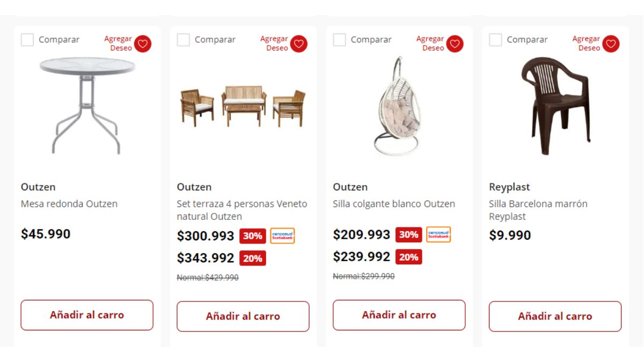Tick Comparar for the Silla Barcelona marrón
644x362 pixels.
pyautogui.click(x=495, y=40)
